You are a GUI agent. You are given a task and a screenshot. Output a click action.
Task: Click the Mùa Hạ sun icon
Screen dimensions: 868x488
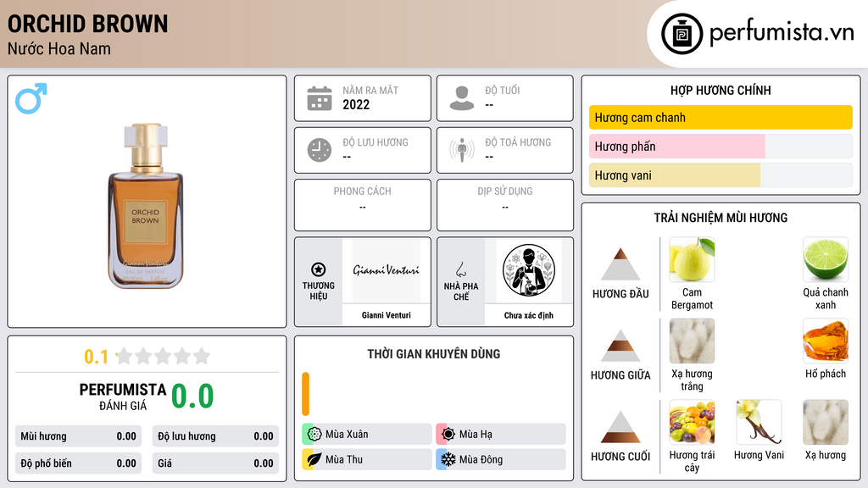[x=448, y=434]
